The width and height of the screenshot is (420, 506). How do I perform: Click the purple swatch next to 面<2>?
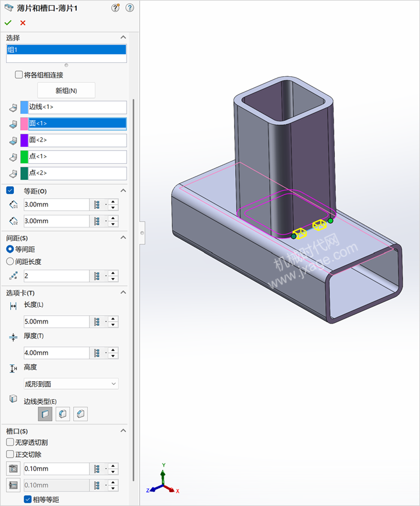[x=24, y=140]
